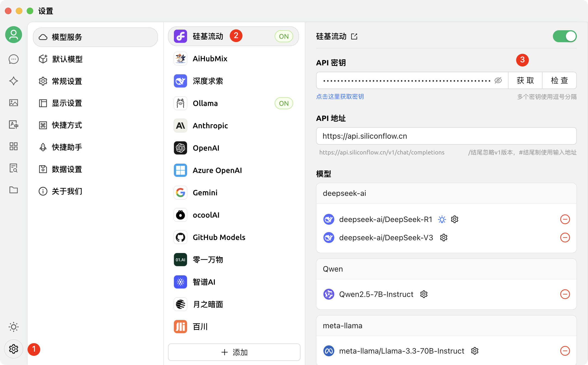Click the 硅基流动 service icon
Image resolution: width=588 pixels, height=365 pixels.
[181, 36]
